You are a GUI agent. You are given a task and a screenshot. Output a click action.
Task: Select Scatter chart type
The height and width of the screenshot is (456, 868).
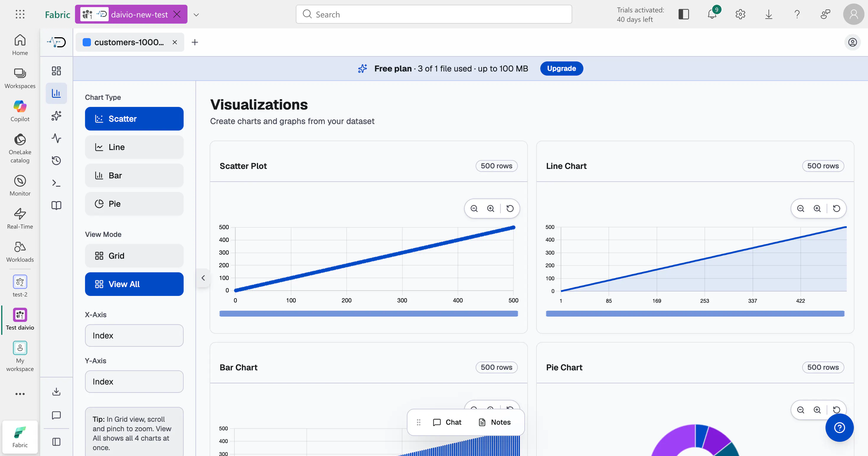point(134,119)
